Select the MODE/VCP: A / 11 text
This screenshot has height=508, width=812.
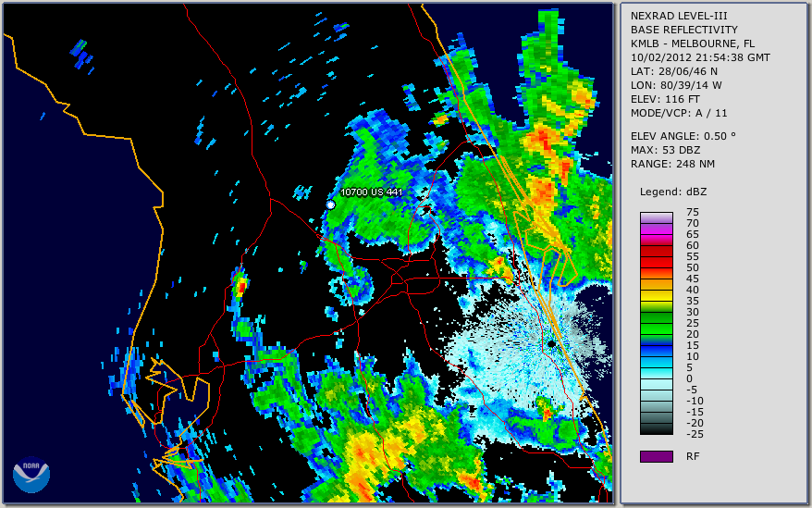click(x=679, y=113)
